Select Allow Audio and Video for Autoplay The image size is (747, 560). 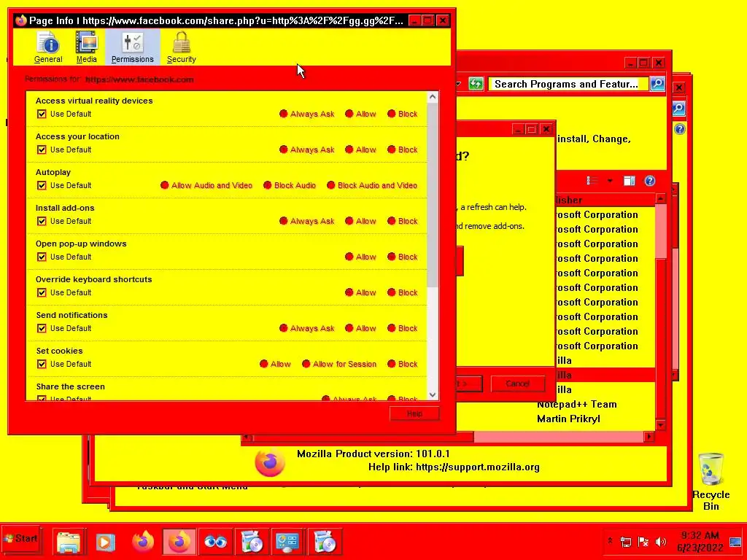click(165, 185)
